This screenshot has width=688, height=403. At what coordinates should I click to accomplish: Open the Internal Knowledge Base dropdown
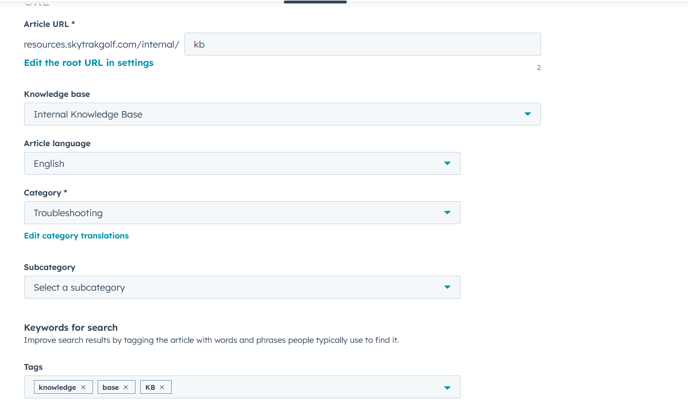tap(270, 114)
